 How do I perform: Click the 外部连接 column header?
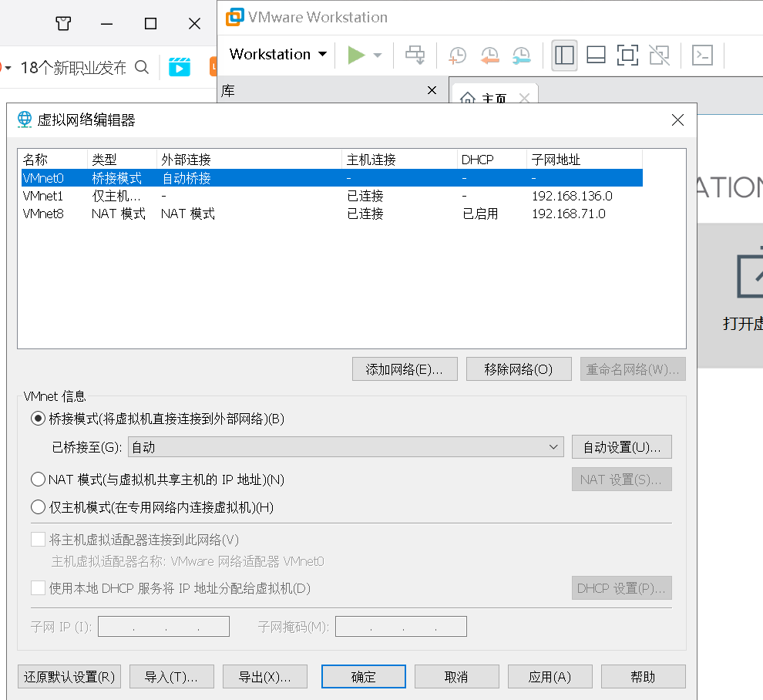pos(249,159)
